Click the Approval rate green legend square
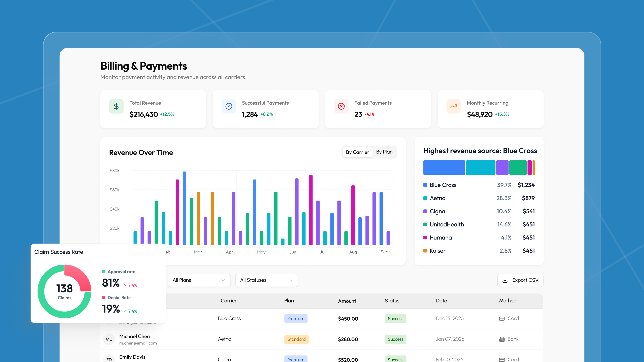644x362 pixels. pos(103,271)
